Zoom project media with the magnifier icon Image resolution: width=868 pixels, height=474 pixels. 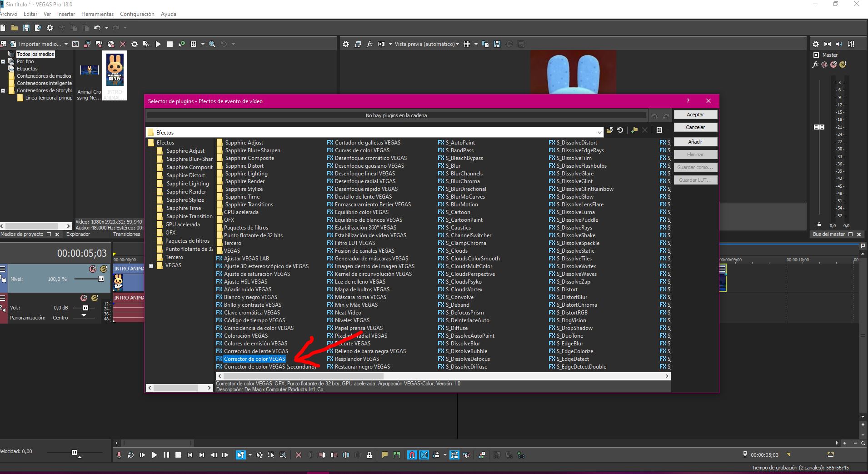(212, 44)
